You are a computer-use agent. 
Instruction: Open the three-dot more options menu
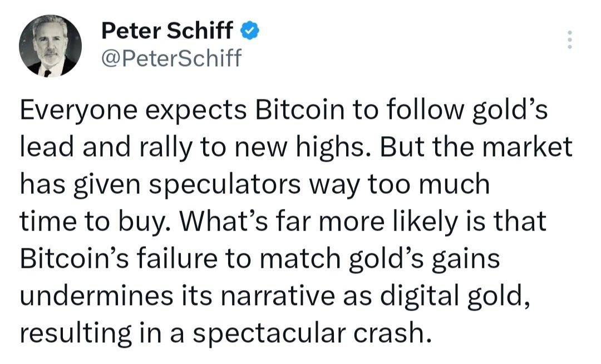tap(569, 40)
